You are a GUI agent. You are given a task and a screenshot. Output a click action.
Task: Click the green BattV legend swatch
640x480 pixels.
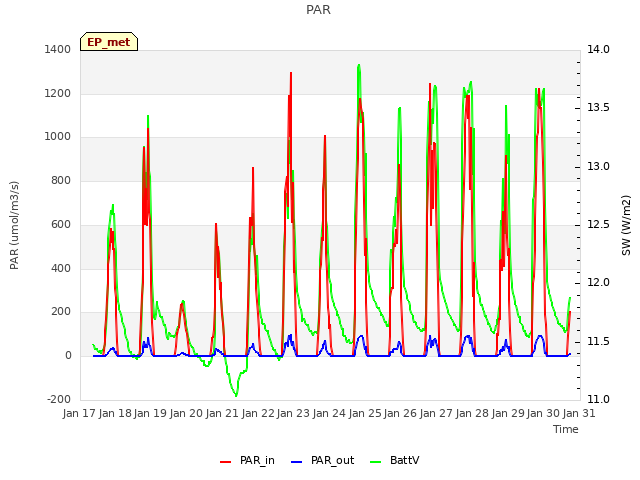click(376, 462)
